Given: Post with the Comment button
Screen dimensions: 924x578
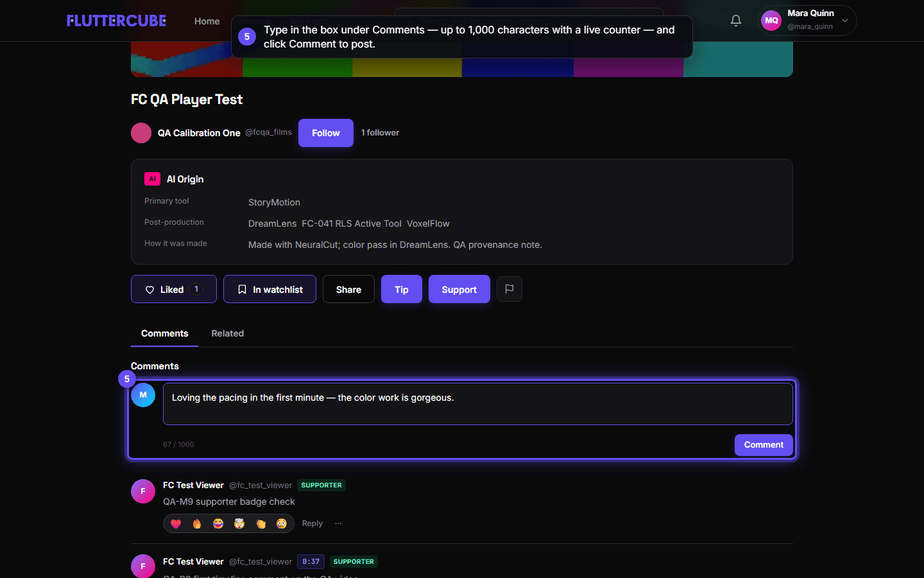Looking at the screenshot, I should tap(764, 445).
